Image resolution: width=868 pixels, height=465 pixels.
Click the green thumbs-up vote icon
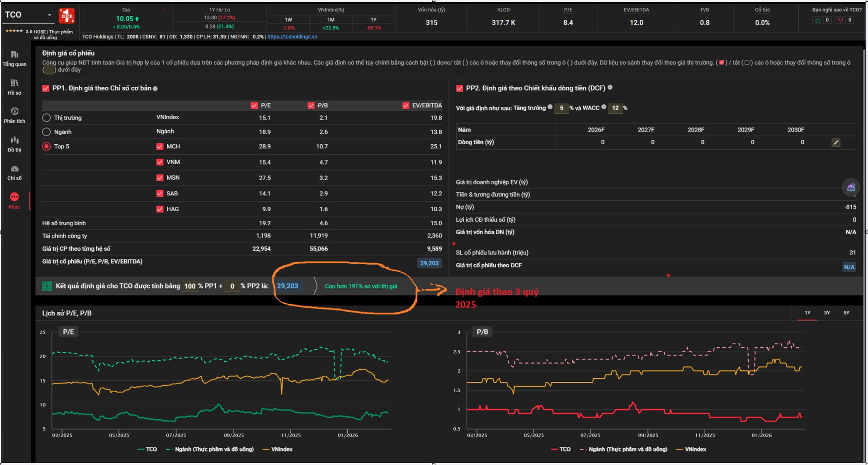click(x=817, y=20)
